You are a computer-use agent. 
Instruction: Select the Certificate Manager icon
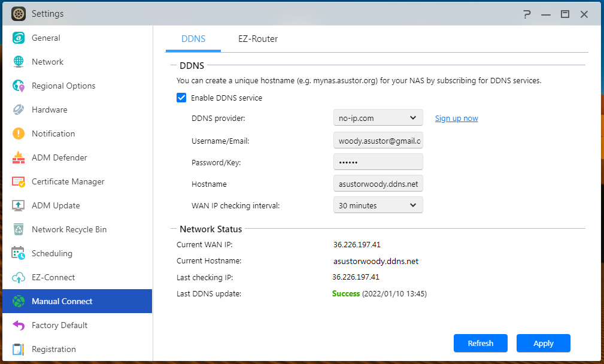click(19, 181)
